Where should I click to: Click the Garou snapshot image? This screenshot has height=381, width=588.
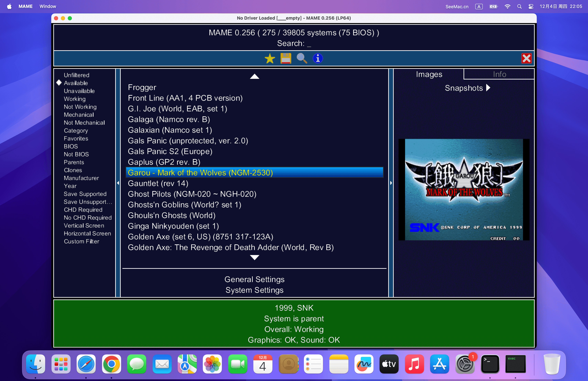coord(464,190)
